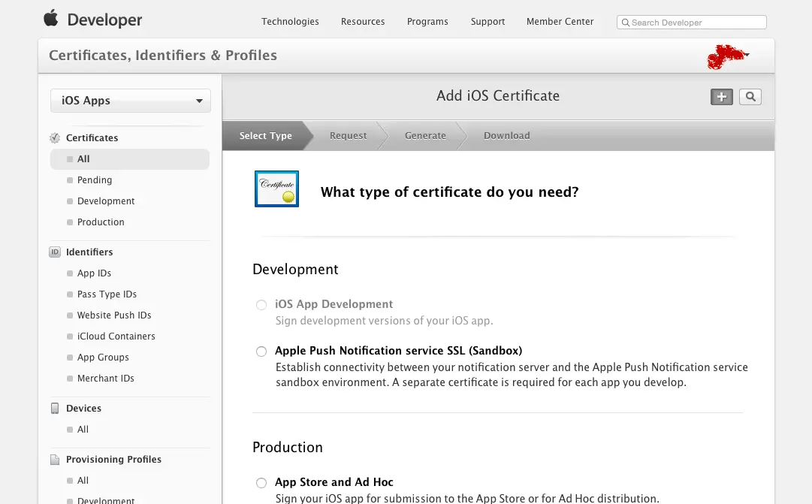Click the Provisioning Profiles heading
The height and width of the screenshot is (504, 812).
click(113, 460)
